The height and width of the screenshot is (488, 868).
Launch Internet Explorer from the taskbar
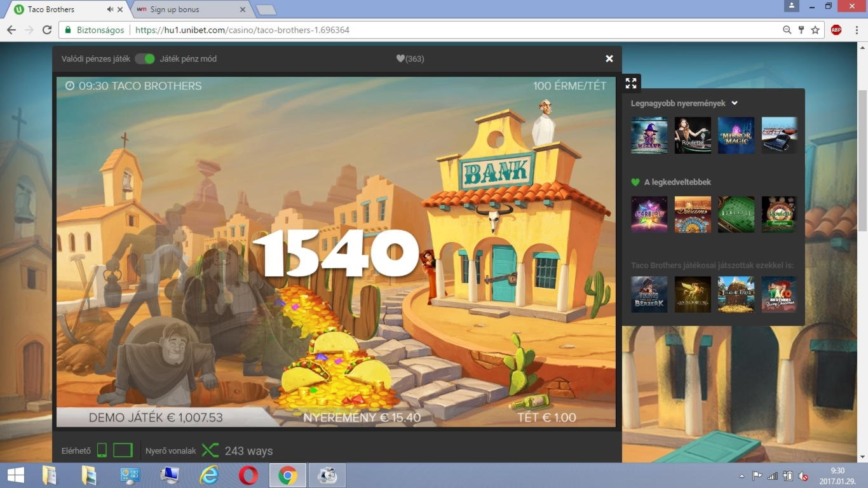[x=208, y=475]
